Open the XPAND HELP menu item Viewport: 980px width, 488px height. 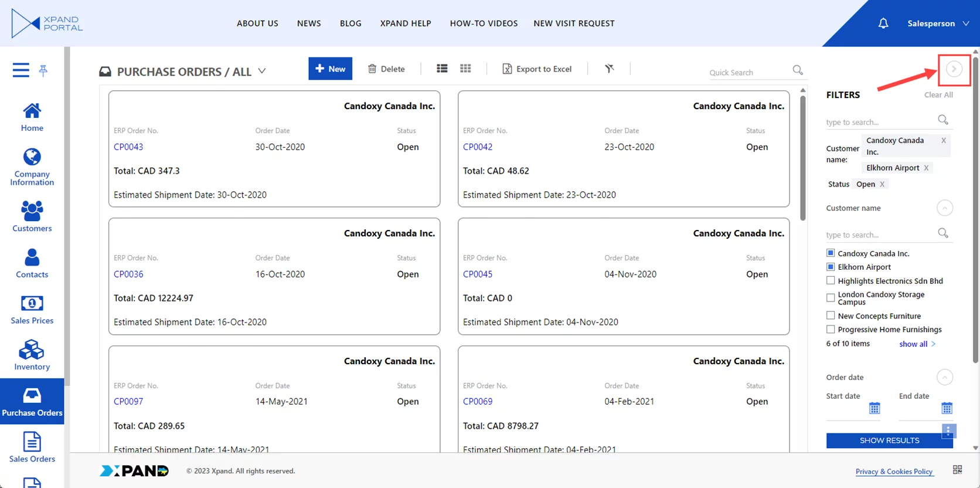click(x=405, y=23)
